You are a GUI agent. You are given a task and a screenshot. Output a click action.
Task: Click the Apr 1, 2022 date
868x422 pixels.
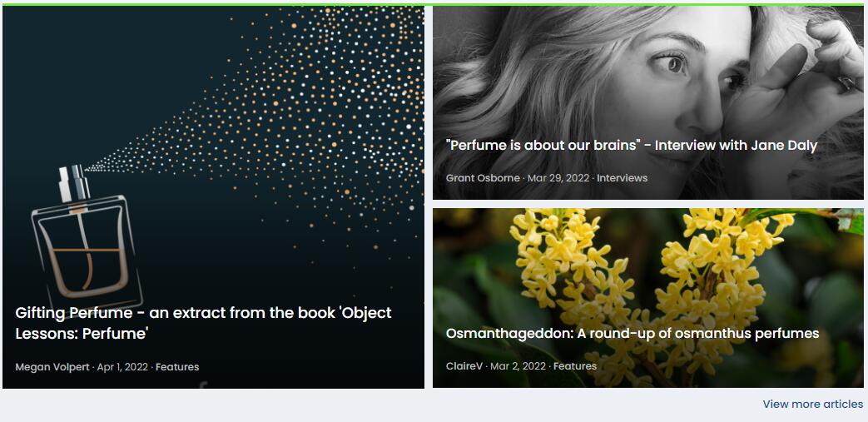(123, 367)
